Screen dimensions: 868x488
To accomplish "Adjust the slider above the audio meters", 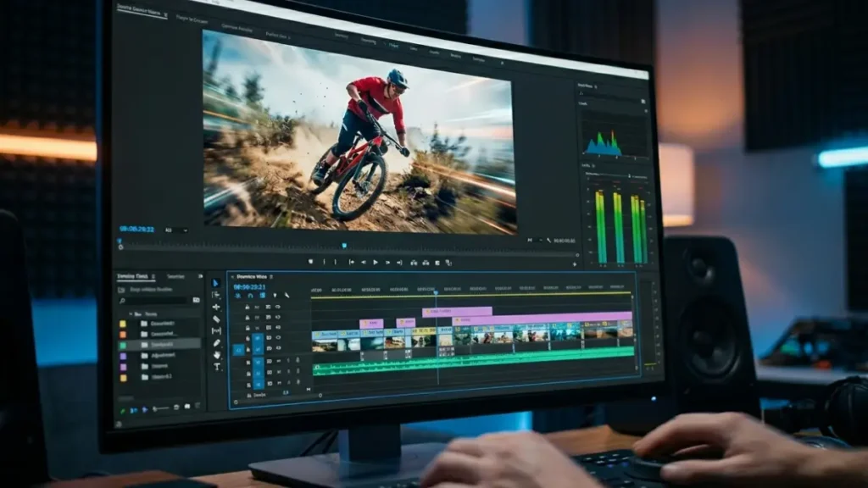I will (630, 176).
